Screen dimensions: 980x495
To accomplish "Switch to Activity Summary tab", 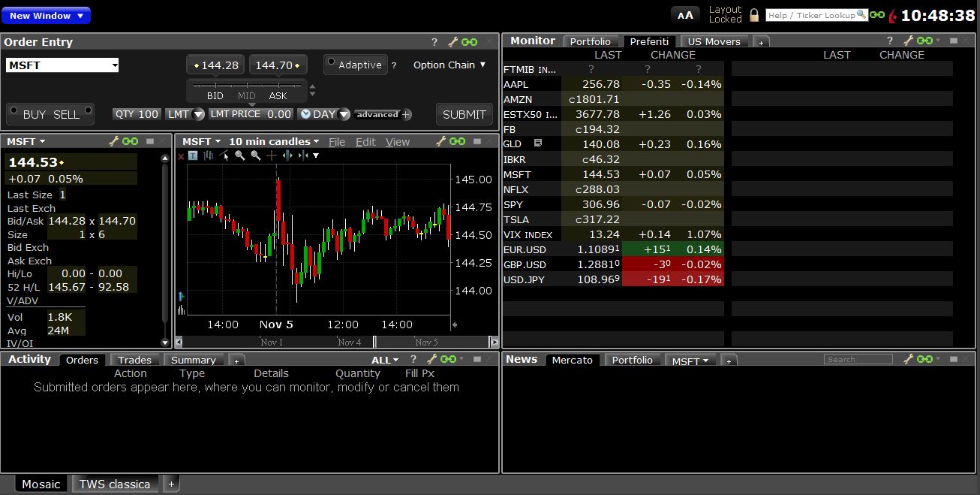I will pyautogui.click(x=193, y=360).
